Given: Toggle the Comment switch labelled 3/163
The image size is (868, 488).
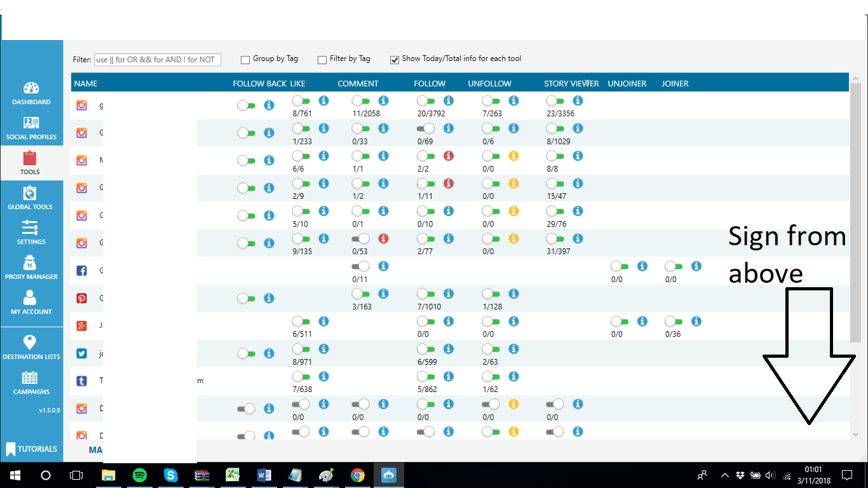Looking at the screenshot, I should [361, 294].
